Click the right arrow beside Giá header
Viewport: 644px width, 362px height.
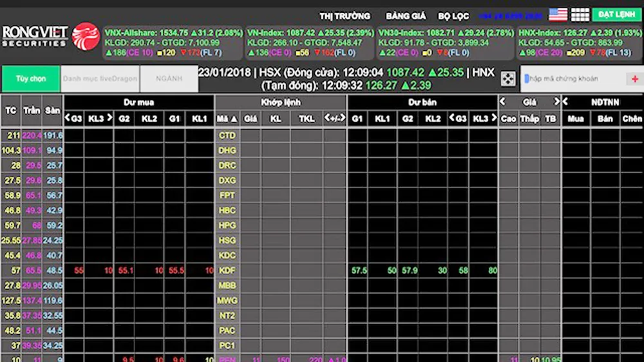tap(556, 102)
